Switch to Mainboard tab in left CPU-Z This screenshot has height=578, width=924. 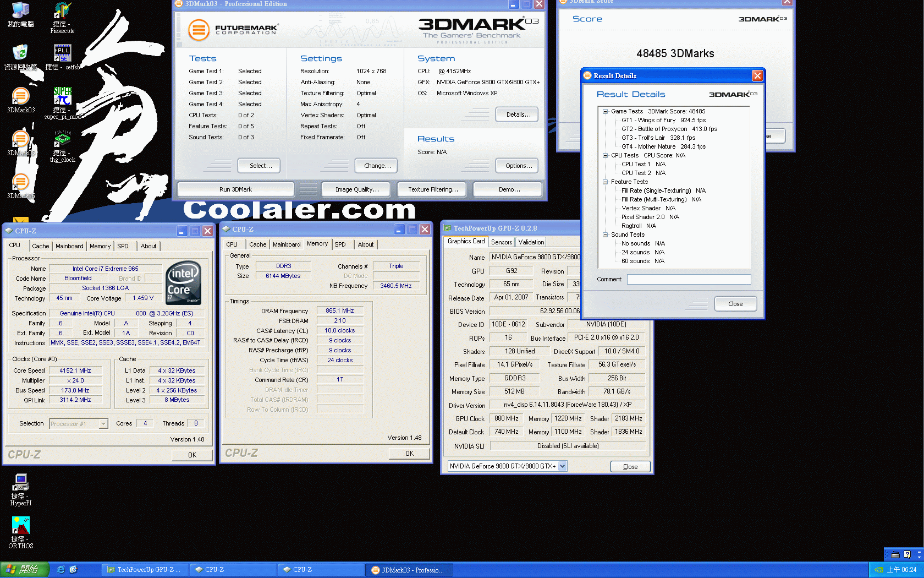click(x=69, y=246)
